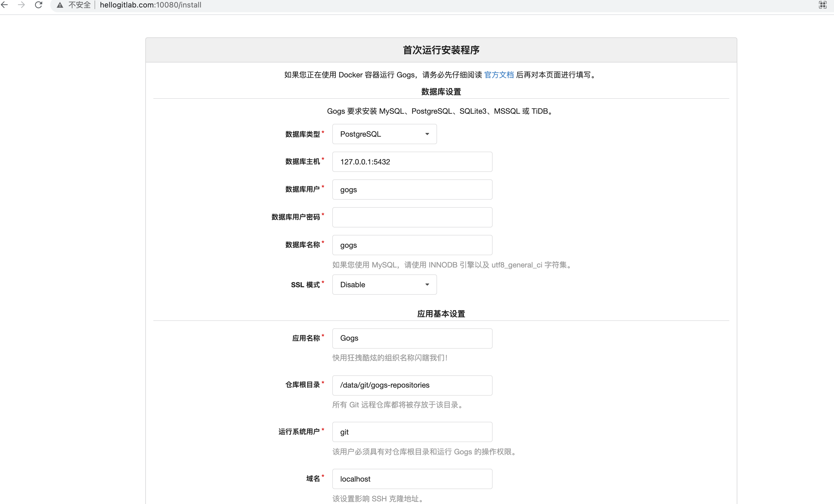Click the 首次运行安装程序 title
Image resolution: width=834 pixels, height=504 pixels.
point(441,50)
